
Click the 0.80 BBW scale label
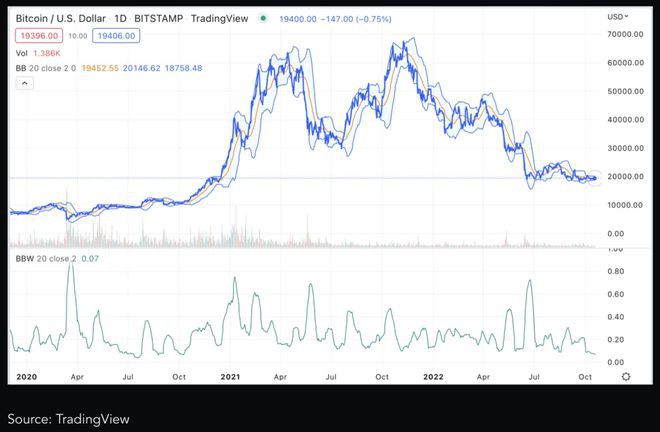[616, 271]
